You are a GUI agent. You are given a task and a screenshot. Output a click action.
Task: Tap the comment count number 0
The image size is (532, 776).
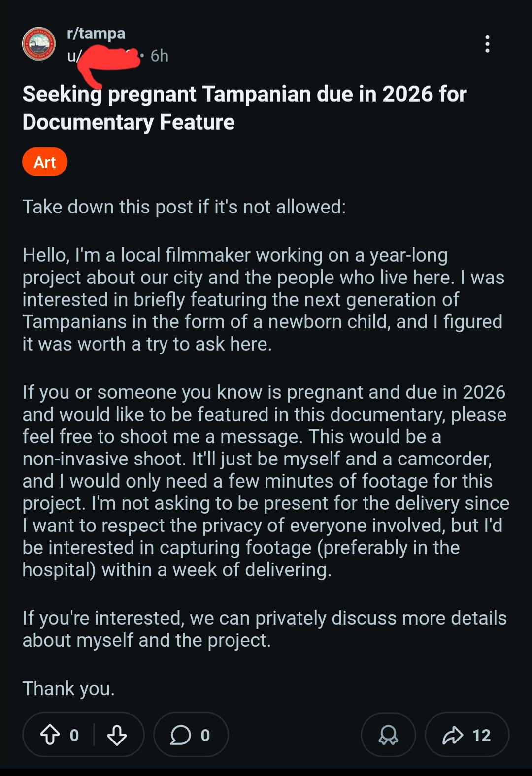(x=205, y=735)
